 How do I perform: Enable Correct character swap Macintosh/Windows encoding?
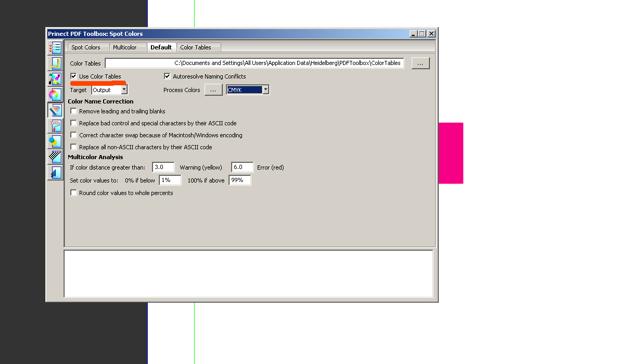coord(73,135)
